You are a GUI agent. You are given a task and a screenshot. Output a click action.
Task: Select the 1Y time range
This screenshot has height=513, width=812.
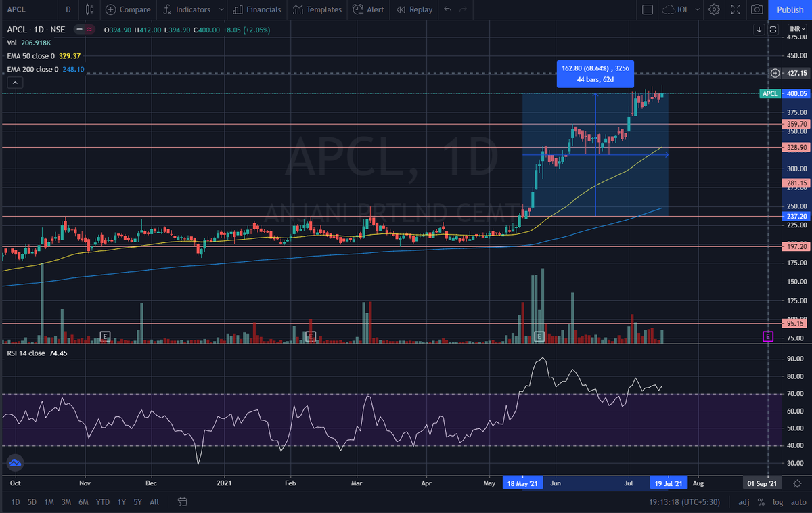click(x=121, y=502)
